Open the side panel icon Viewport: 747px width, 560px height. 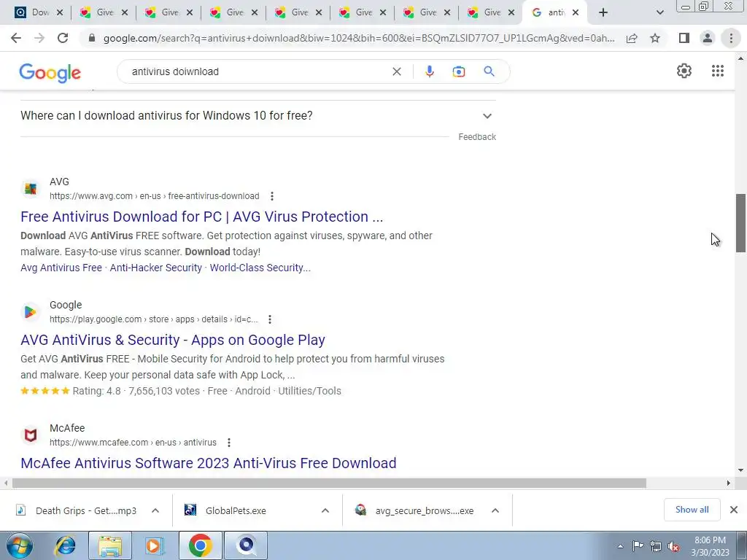click(684, 38)
